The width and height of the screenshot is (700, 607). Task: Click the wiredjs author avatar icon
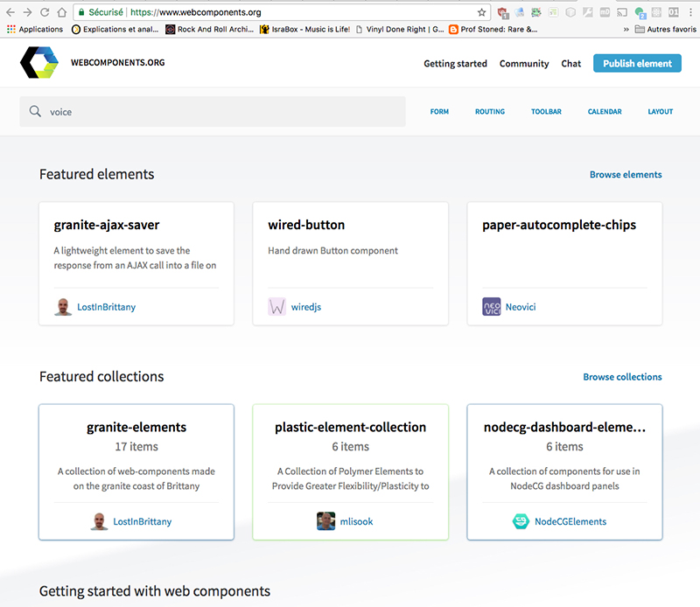[276, 307]
